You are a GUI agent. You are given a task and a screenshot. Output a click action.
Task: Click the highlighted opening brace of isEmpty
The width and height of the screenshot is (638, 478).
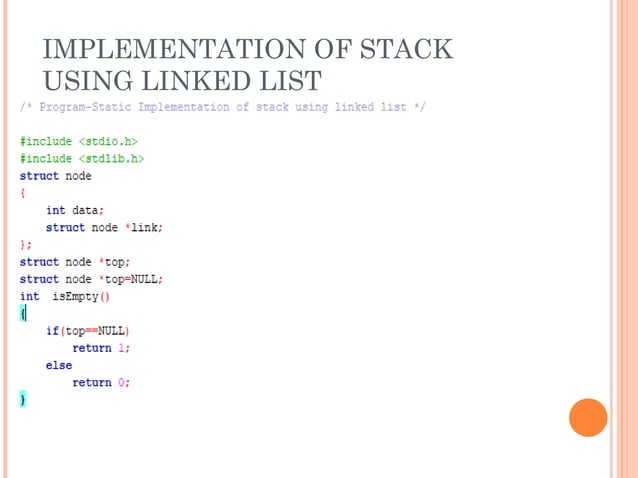23,314
